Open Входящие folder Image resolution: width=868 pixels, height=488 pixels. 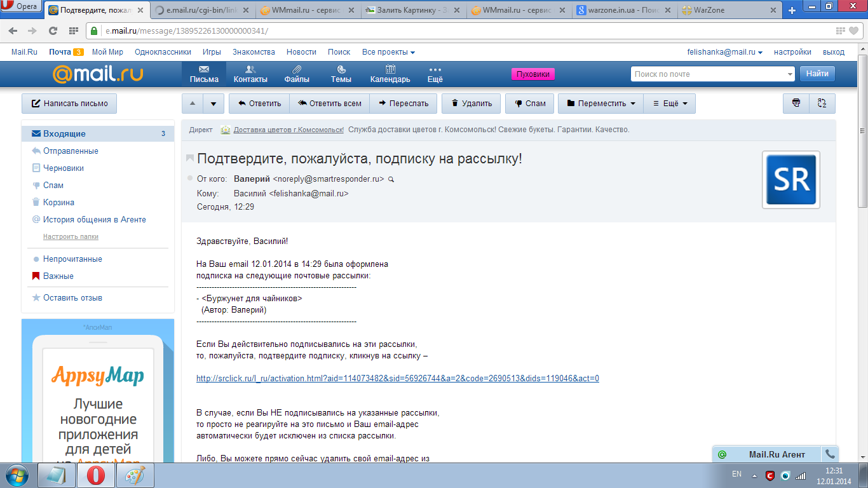98,134
